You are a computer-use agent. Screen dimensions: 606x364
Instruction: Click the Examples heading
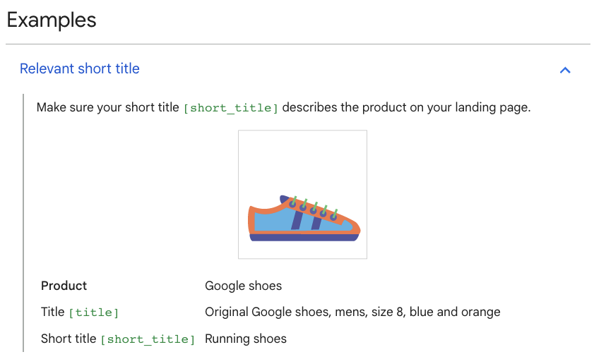[52, 20]
